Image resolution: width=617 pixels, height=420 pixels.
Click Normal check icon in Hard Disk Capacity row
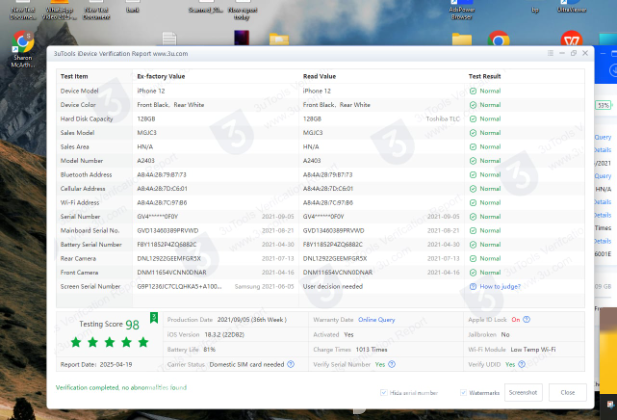click(x=473, y=119)
